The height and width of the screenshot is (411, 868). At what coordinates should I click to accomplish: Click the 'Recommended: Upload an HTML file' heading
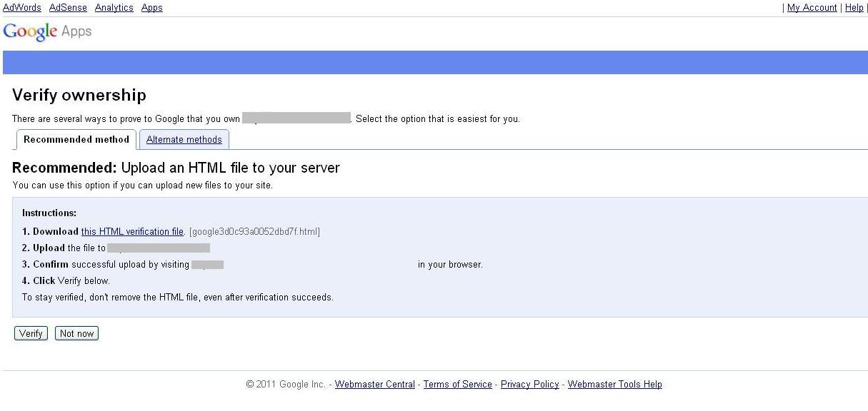pyautogui.click(x=176, y=168)
